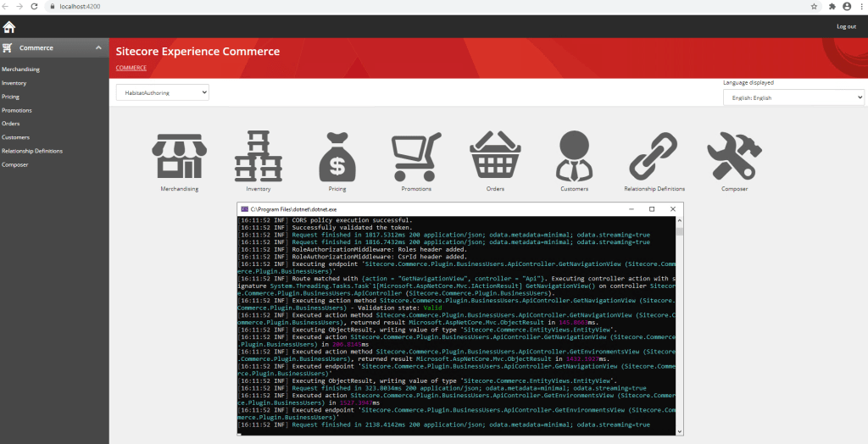
Task: Select Relationship Definitions in the sidebar
Action: 32,151
